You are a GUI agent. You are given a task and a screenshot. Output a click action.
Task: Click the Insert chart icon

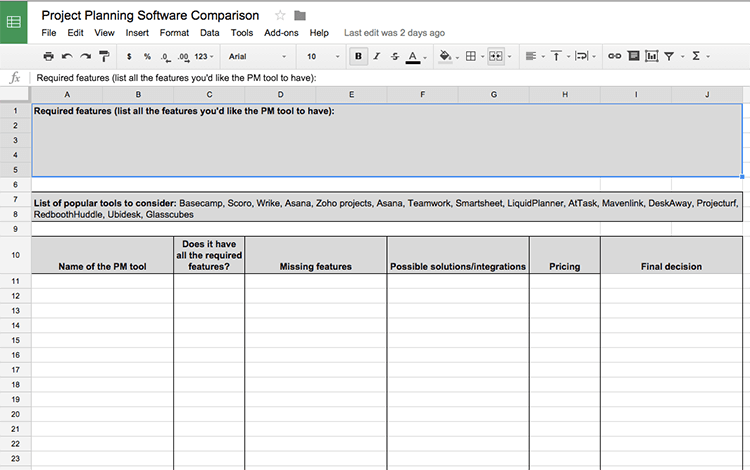(x=651, y=56)
